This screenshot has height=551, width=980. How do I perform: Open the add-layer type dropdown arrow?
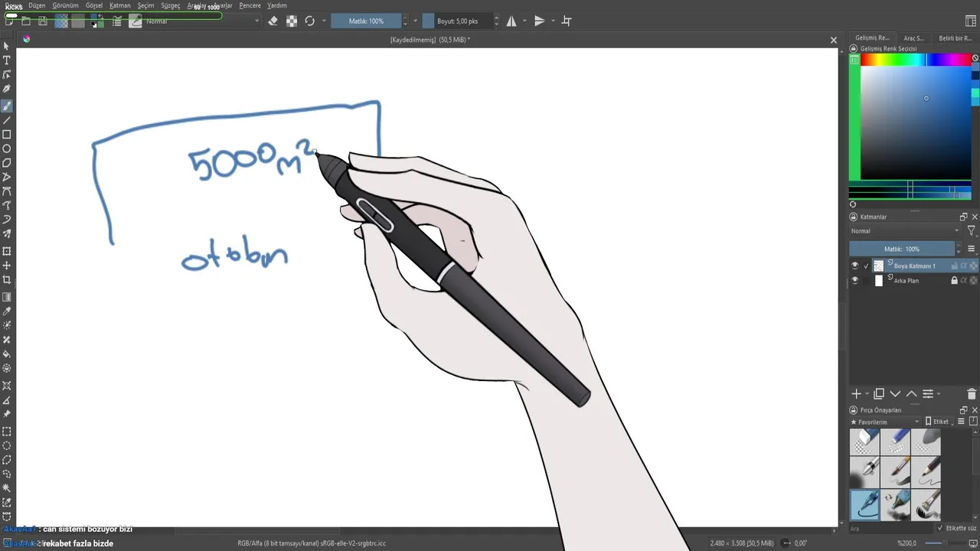[x=867, y=394]
